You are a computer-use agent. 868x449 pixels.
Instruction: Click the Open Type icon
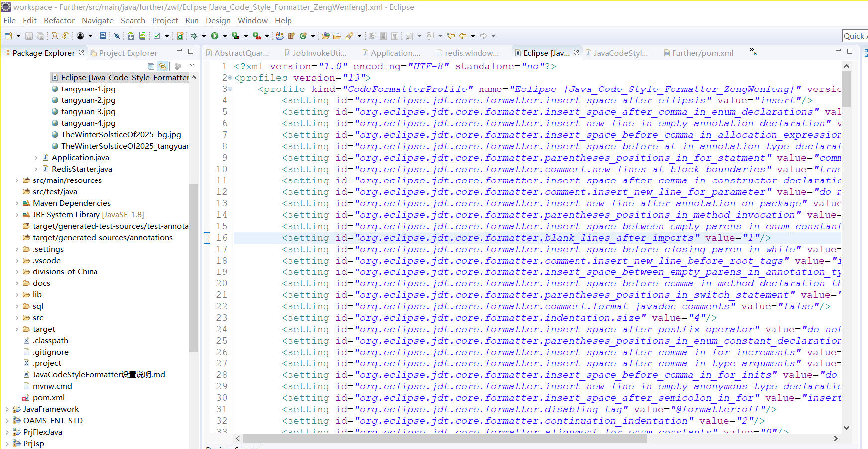[x=325, y=36]
